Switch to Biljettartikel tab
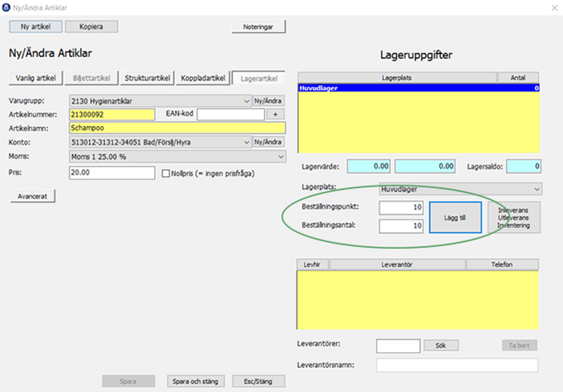Screen dimensions: 563x392 [91, 78]
